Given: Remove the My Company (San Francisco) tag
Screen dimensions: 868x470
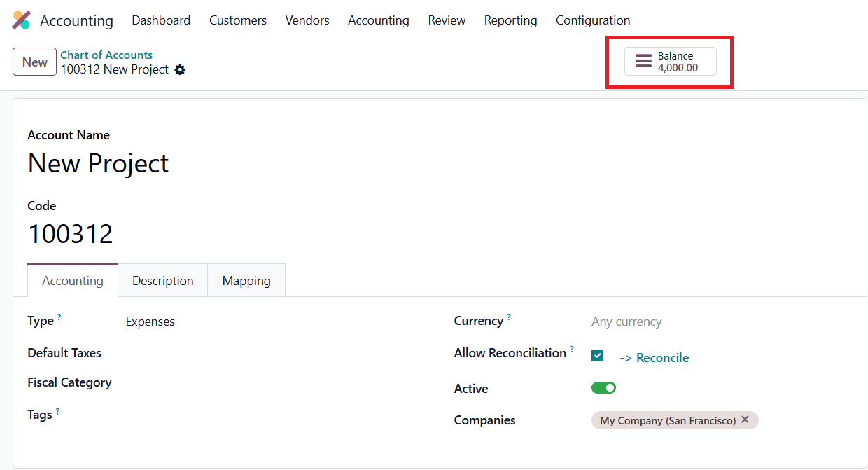Looking at the screenshot, I should [745, 420].
